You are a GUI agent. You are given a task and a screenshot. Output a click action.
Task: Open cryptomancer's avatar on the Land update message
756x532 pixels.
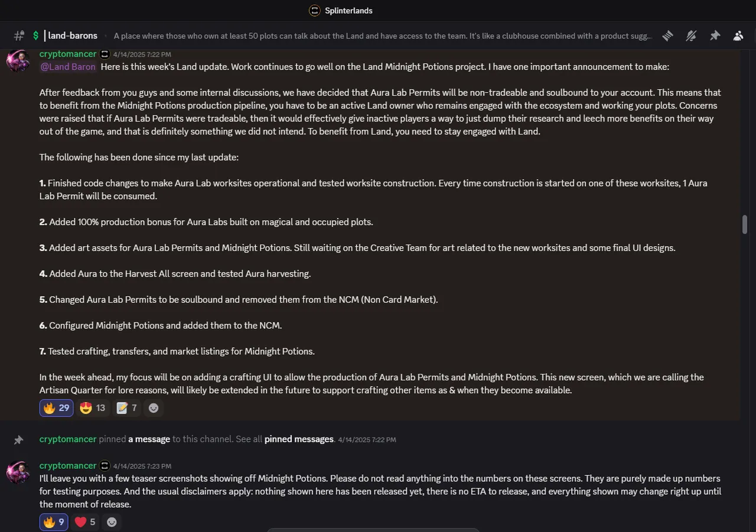coord(18,61)
